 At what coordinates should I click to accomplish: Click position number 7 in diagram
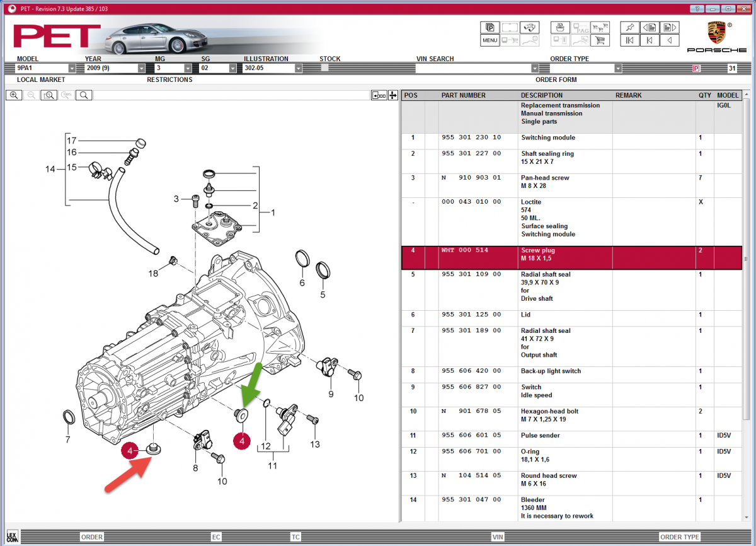click(x=67, y=439)
